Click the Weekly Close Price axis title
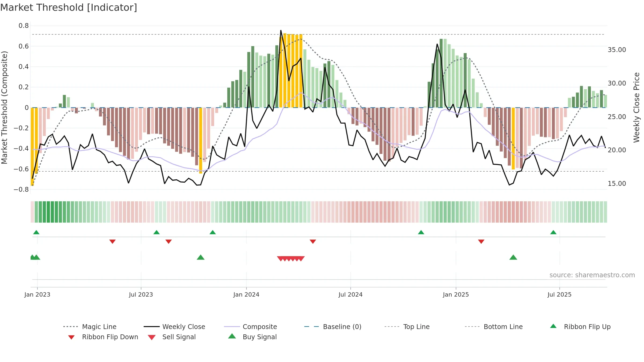The image size is (644, 362). point(636,107)
